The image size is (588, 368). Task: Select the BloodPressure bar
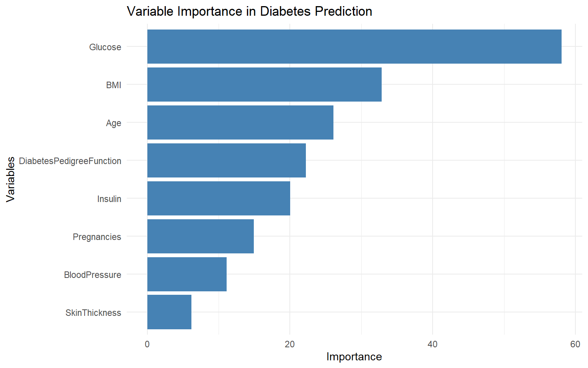coord(187,274)
